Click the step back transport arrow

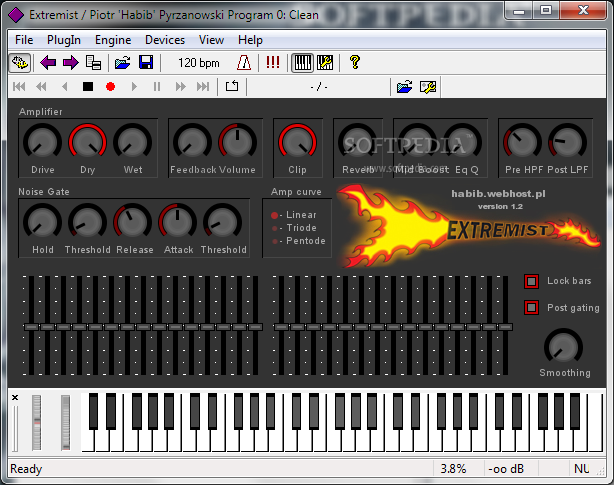pos(65,87)
